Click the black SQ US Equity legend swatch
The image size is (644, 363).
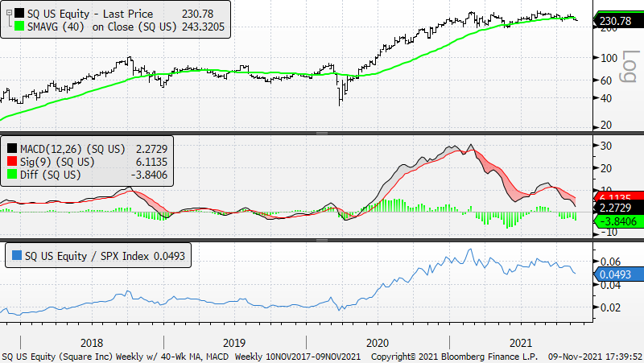click(x=19, y=14)
